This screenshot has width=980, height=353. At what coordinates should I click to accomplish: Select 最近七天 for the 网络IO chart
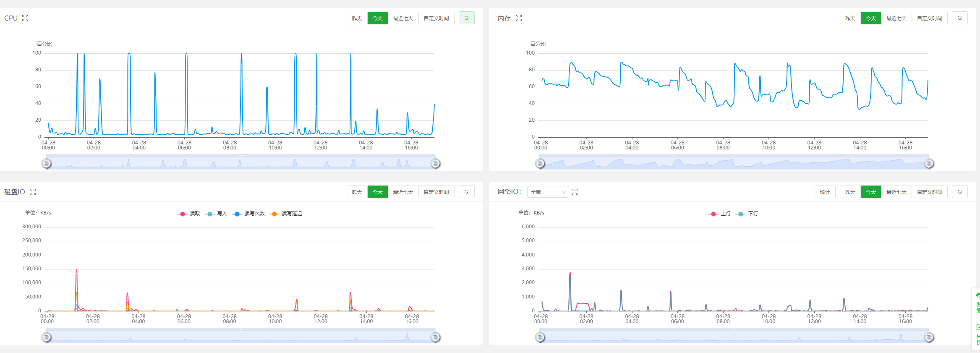tap(896, 192)
